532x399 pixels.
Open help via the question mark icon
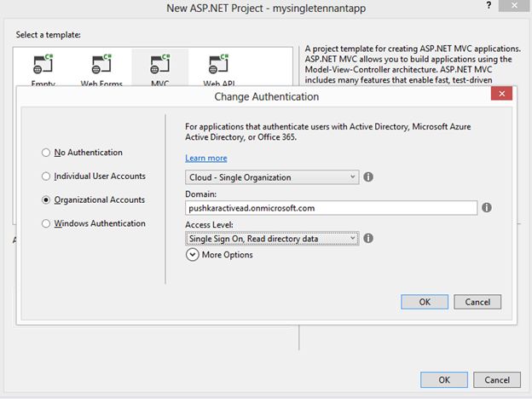tap(489, 5)
